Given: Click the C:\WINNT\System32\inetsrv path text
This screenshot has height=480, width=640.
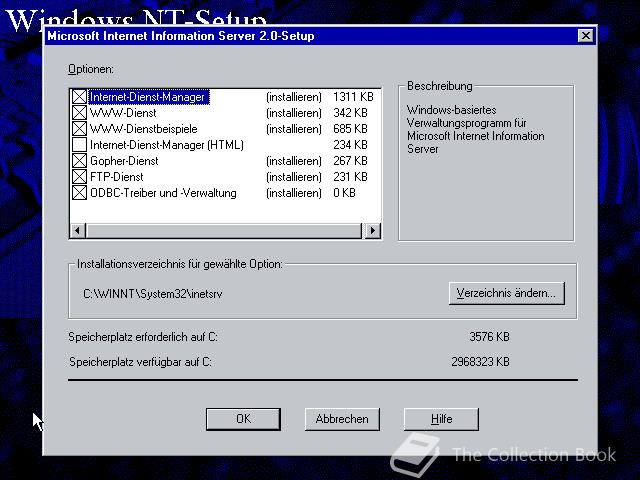Looking at the screenshot, I should coord(153,294).
